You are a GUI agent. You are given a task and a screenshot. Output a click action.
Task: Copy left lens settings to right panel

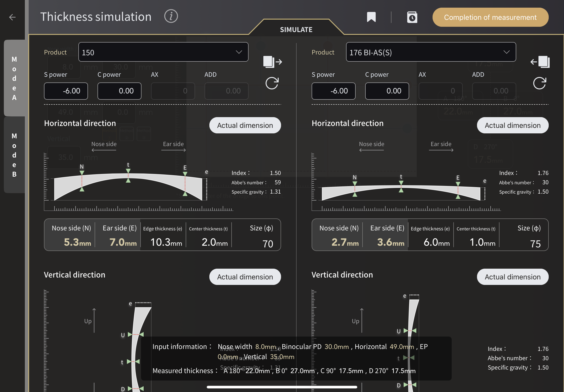(x=272, y=62)
